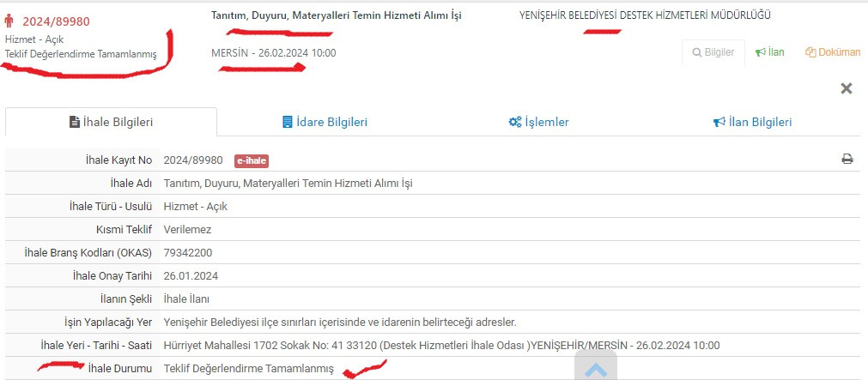The height and width of the screenshot is (380, 868).
Task: Click İhale Durumu value in table
Action: 249,368
